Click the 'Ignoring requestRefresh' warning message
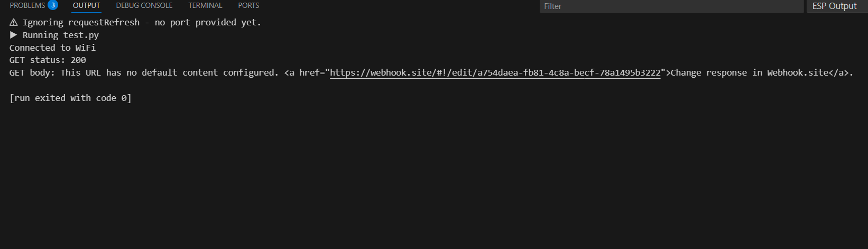This screenshot has width=868, height=249. pyautogui.click(x=142, y=23)
